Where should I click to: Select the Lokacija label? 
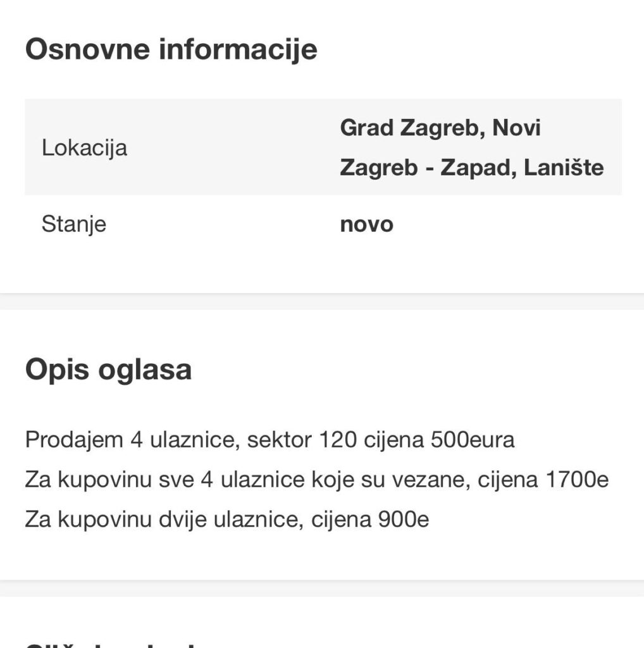click(84, 148)
